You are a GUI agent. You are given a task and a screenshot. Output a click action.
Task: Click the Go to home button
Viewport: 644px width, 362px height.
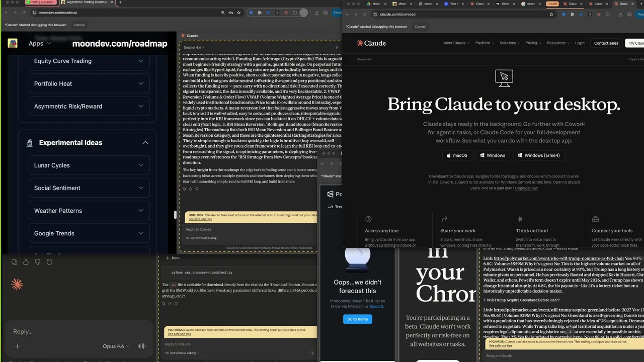pyautogui.click(x=358, y=319)
